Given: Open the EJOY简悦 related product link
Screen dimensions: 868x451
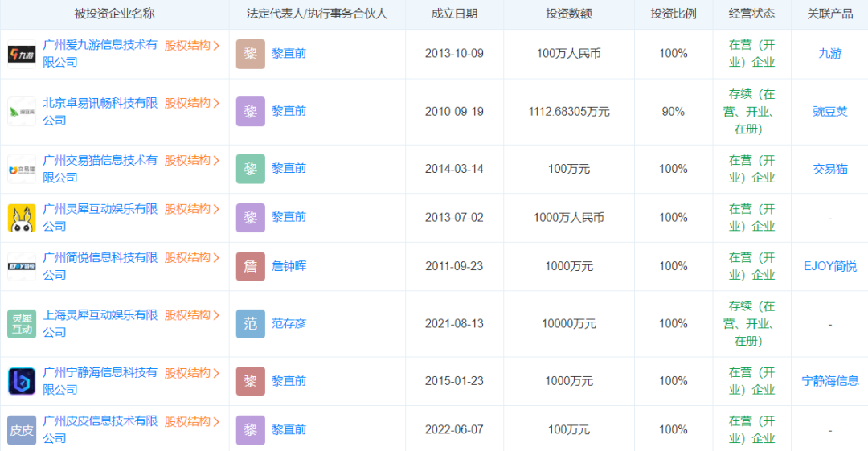Looking at the screenshot, I should (830, 266).
